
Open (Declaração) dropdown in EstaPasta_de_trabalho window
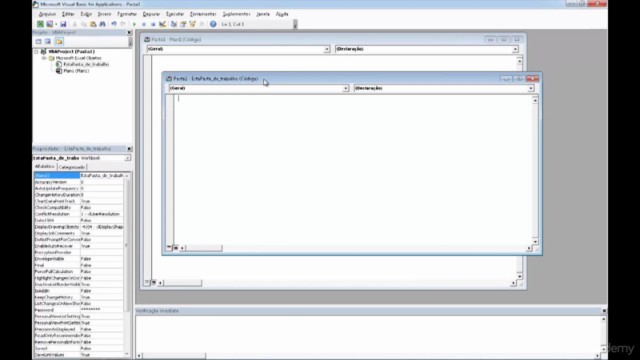click(x=531, y=88)
